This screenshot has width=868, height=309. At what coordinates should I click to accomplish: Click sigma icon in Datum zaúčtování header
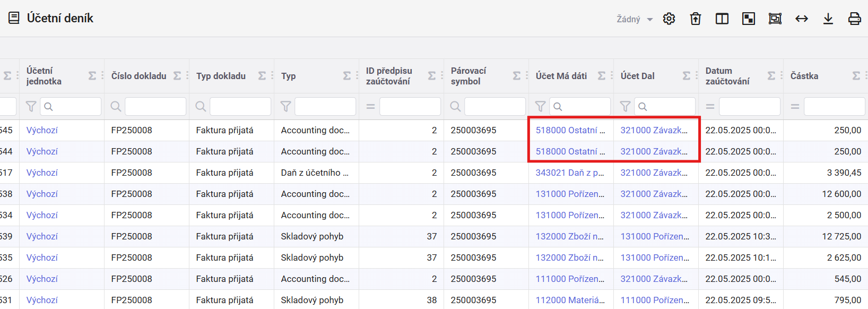pos(771,76)
